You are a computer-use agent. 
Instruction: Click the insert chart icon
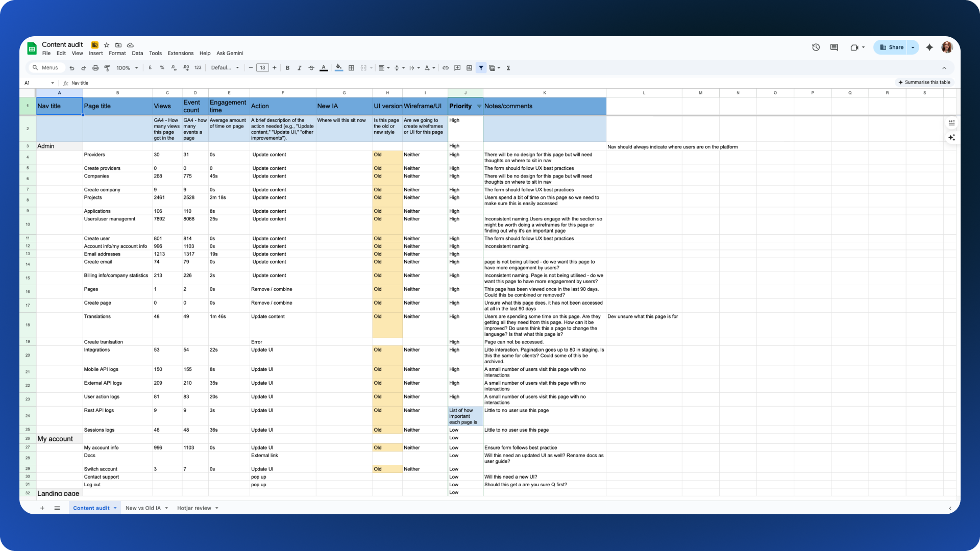pyautogui.click(x=469, y=68)
